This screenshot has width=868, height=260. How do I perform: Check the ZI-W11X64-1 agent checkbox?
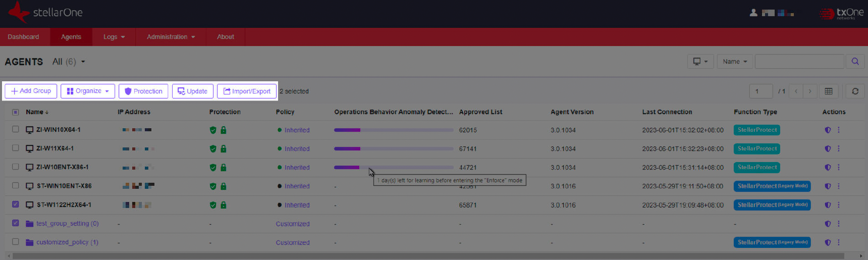tap(16, 148)
